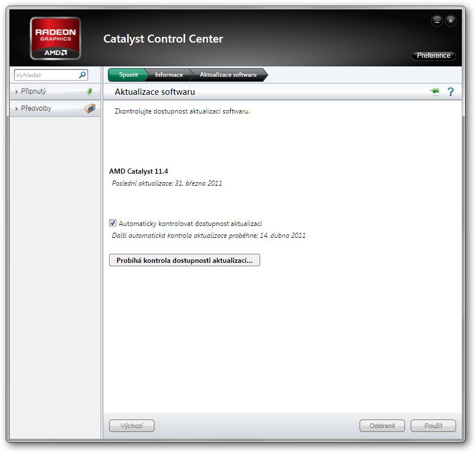Open the Preference menu
Screen dimensions: 476x453
(433, 56)
